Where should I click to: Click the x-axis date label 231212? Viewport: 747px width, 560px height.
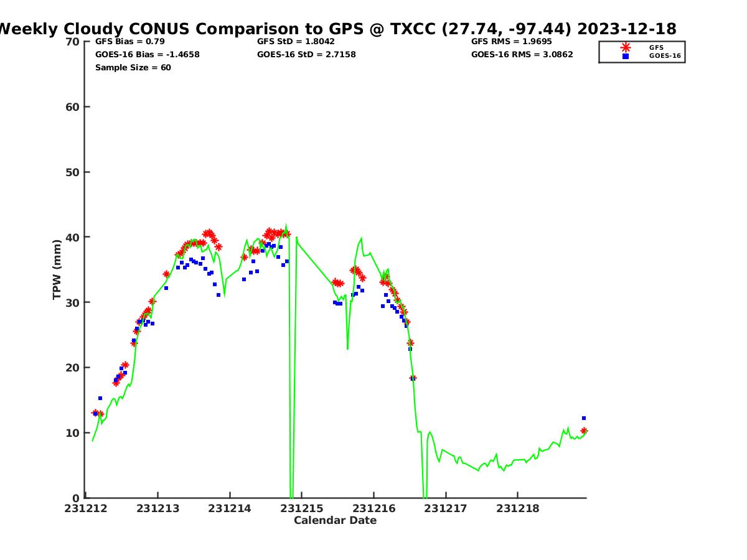tap(86, 508)
